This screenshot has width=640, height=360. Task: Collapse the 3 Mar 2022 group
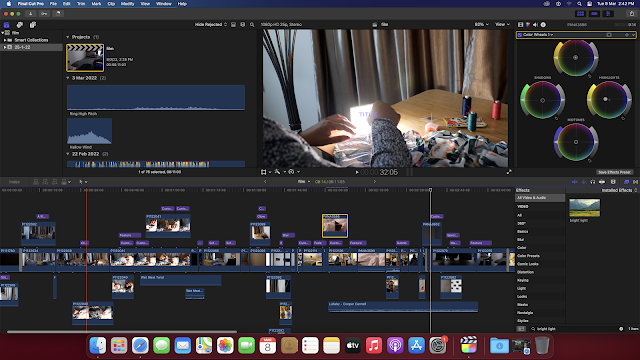(x=68, y=78)
